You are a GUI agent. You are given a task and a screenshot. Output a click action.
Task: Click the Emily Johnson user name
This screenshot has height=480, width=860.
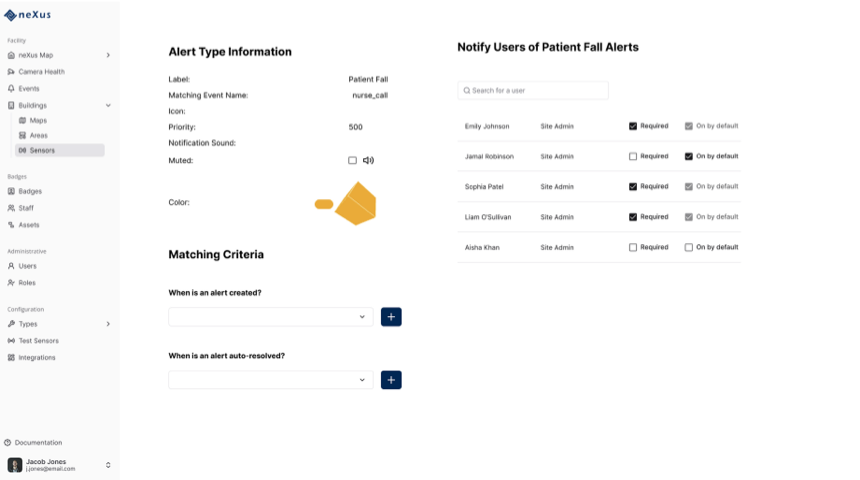[x=487, y=126]
